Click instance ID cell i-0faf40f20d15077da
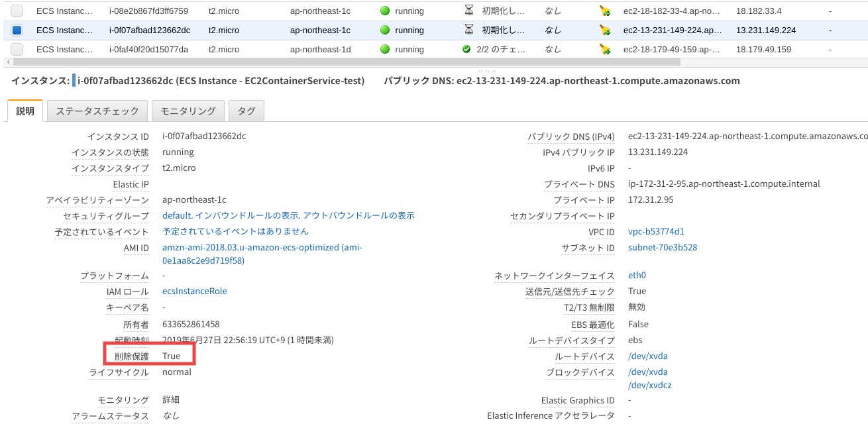 [148, 50]
